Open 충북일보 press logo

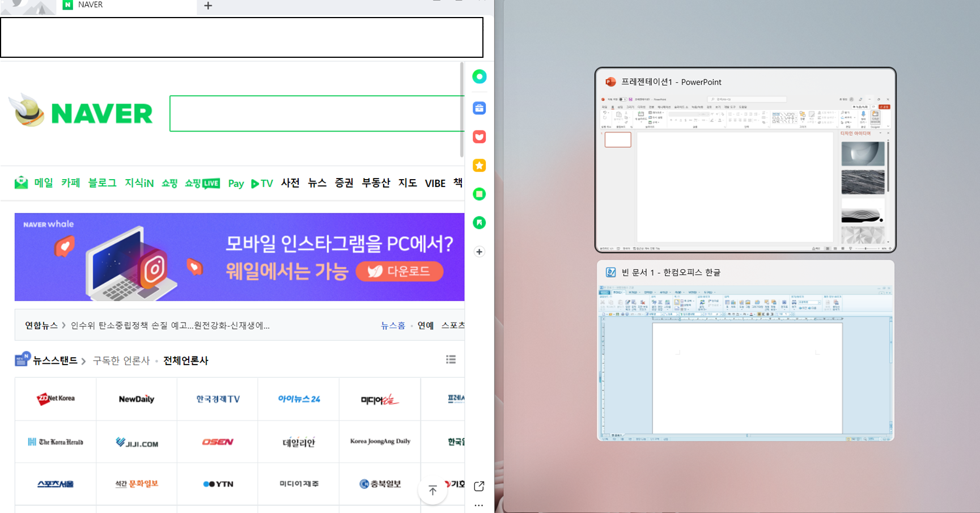[x=380, y=484]
